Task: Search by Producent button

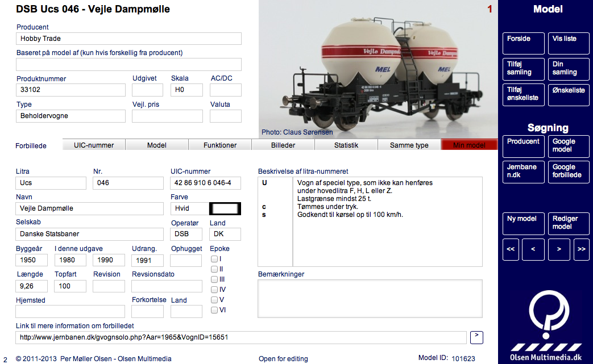Action: 524,146
